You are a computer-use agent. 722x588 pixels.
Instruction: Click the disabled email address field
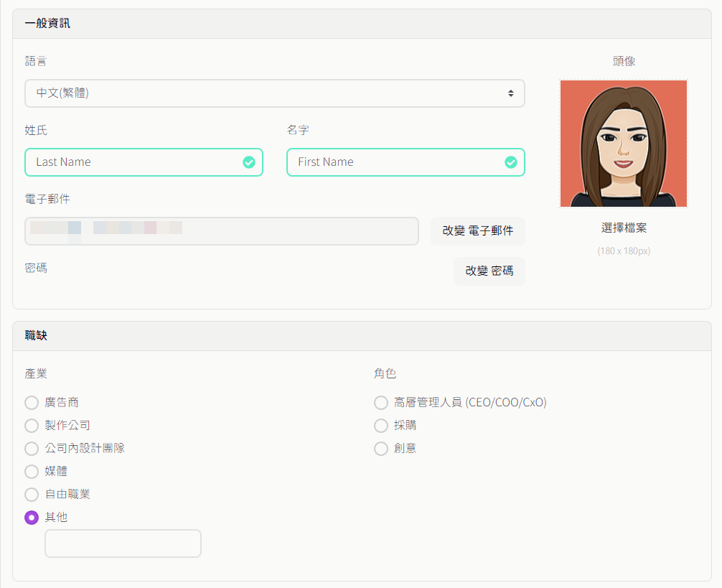[222, 231]
